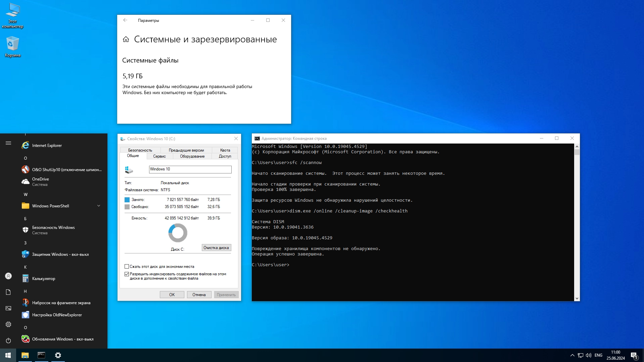Click the blue used-space (Занято) color swatch
This screenshot has height=362, width=644.
[x=127, y=200]
